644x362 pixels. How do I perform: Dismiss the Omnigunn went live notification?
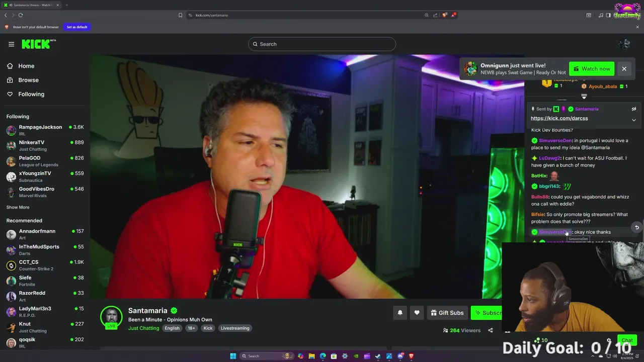[x=624, y=69]
